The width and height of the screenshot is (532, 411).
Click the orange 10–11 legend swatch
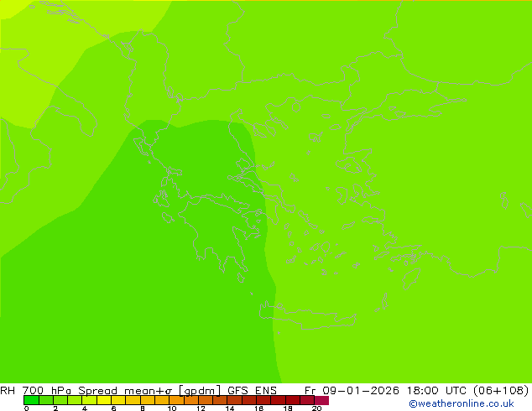coord(176,400)
